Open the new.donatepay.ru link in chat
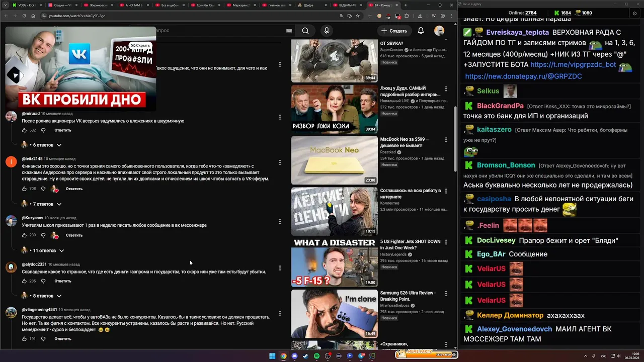This screenshot has width=644, height=362. coord(523,76)
